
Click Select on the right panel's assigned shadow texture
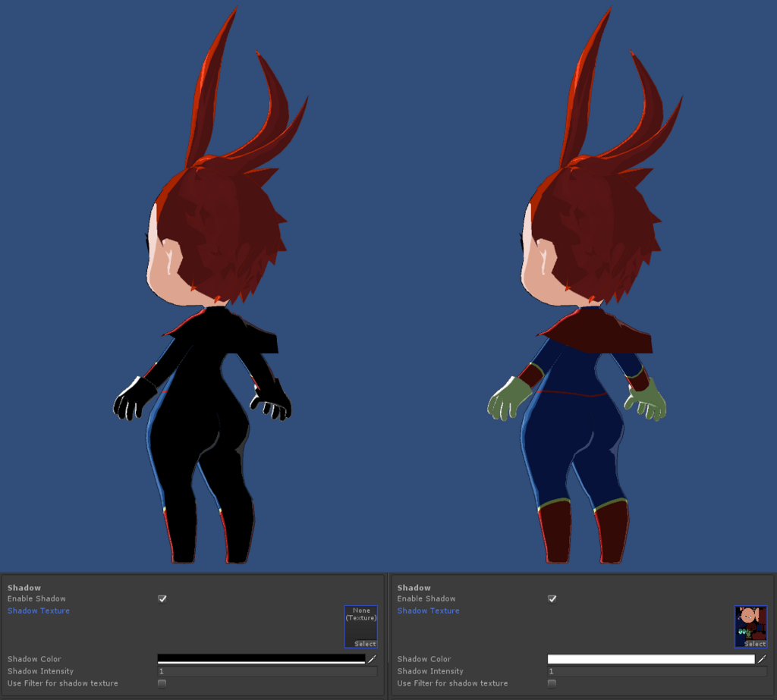(755, 644)
